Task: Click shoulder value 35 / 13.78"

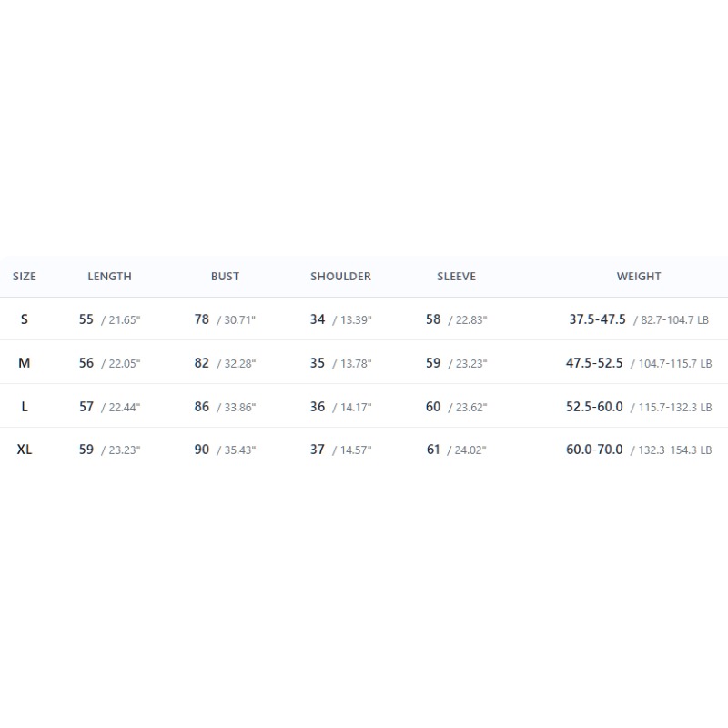Action: 340,363
